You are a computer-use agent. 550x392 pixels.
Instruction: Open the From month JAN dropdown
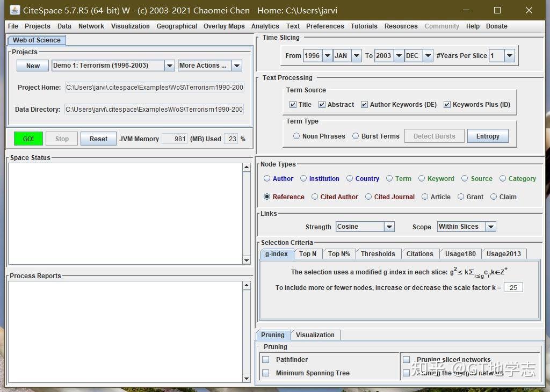point(357,55)
